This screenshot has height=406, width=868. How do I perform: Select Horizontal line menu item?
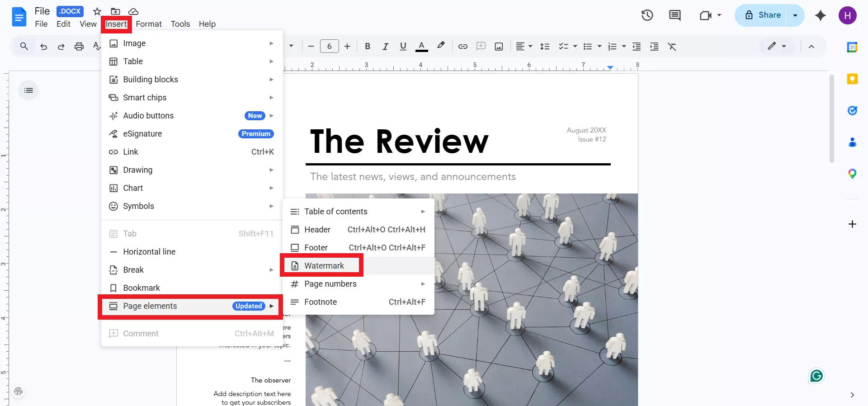tap(192, 252)
